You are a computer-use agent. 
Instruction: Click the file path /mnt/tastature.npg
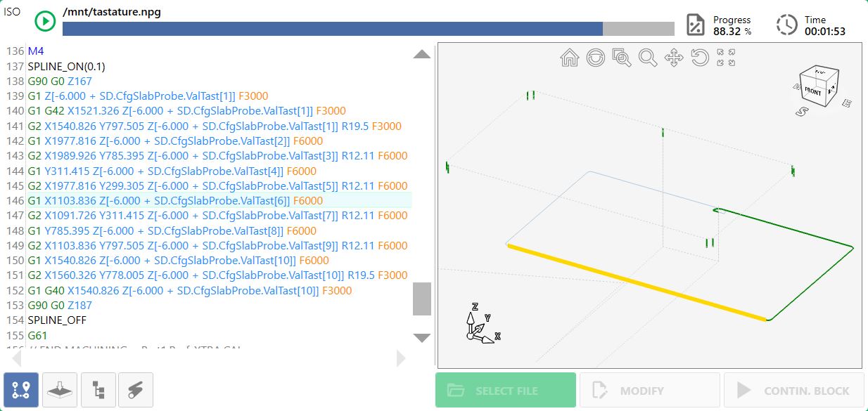(112, 12)
